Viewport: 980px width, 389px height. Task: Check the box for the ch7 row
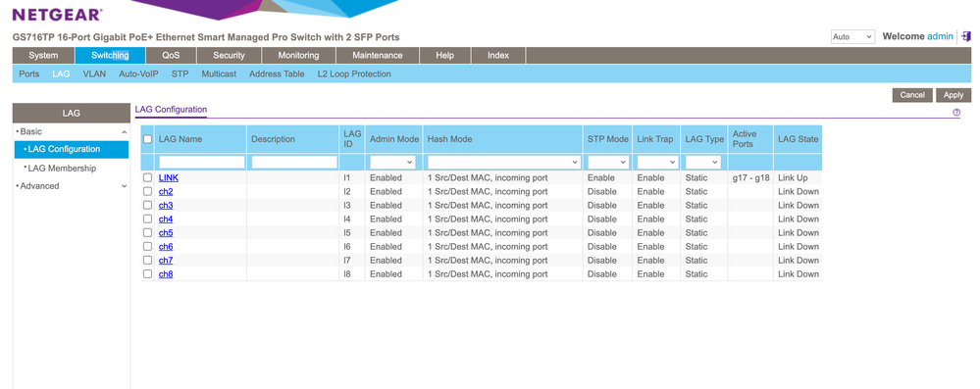147,261
